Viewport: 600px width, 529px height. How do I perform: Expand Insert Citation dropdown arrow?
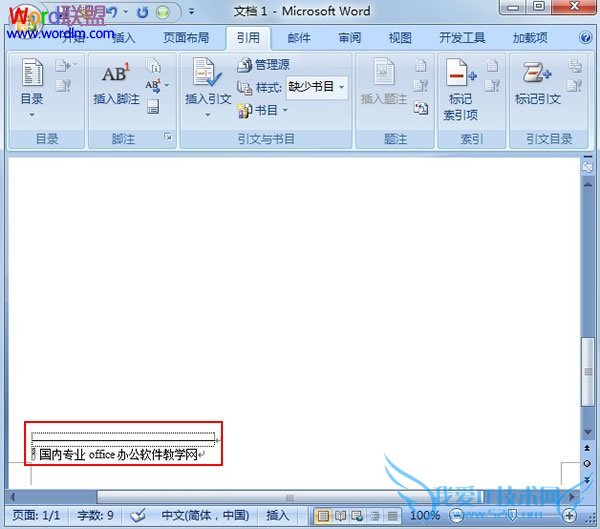[x=208, y=114]
